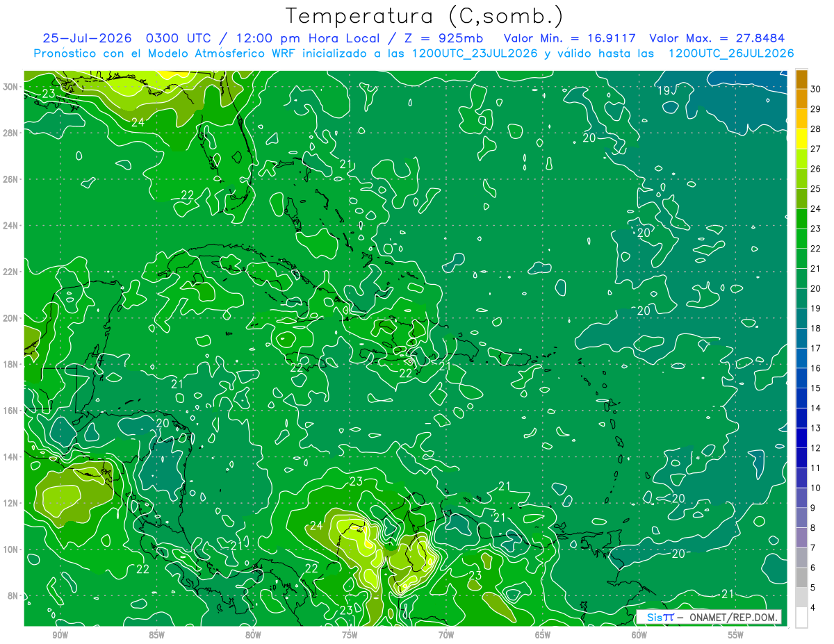
Task: Click the white colorbar segment below 4
Action: [801, 617]
